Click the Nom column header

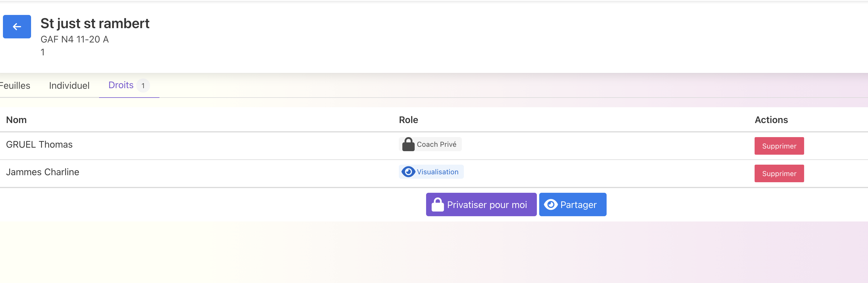[x=16, y=120]
